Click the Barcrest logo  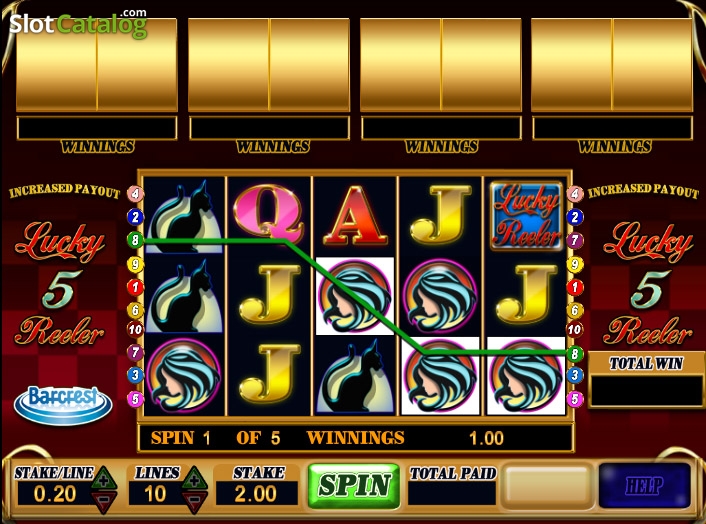point(63,404)
